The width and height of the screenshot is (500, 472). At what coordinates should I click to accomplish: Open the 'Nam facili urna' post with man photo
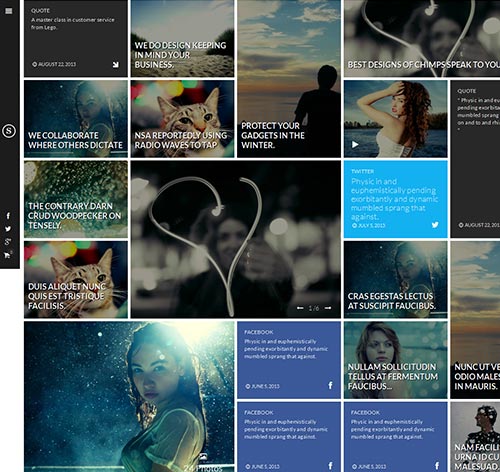(475, 437)
